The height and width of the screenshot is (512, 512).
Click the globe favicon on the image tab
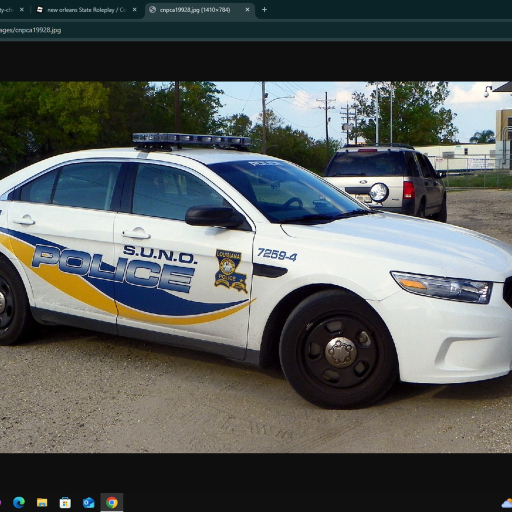pos(152,10)
